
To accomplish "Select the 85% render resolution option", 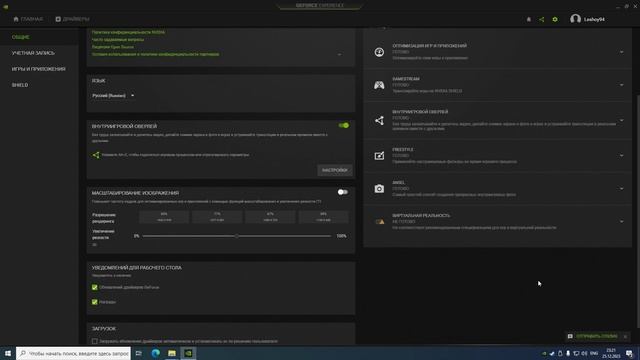I will point(164,217).
